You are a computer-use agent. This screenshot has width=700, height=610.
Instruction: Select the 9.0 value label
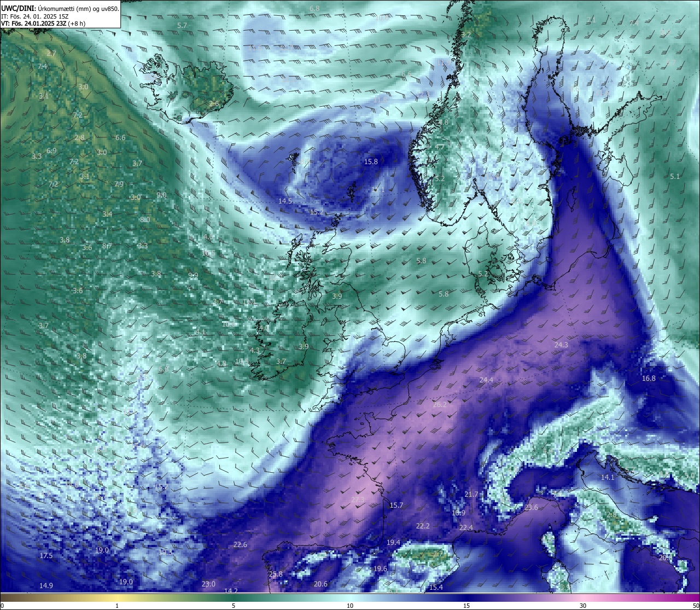point(161,194)
